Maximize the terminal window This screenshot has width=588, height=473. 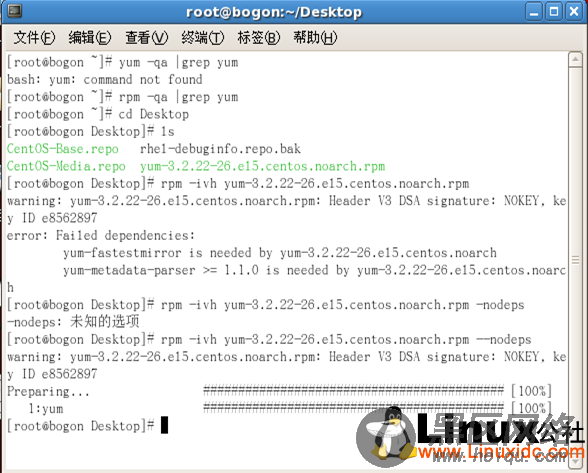click(x=554, y=12)
